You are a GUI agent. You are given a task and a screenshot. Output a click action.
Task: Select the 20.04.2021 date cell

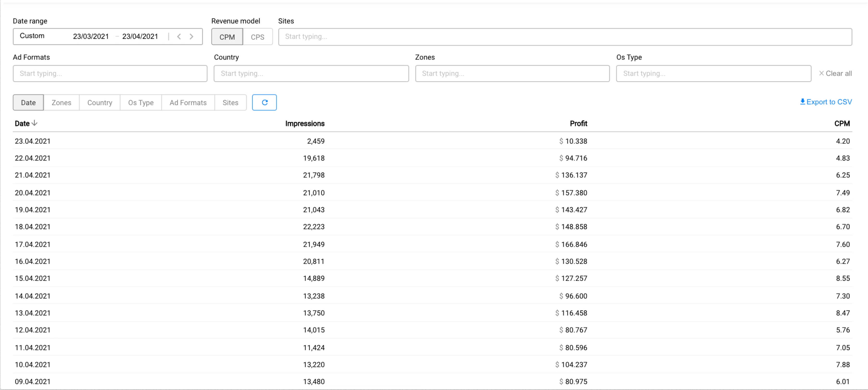coord(33,193)
